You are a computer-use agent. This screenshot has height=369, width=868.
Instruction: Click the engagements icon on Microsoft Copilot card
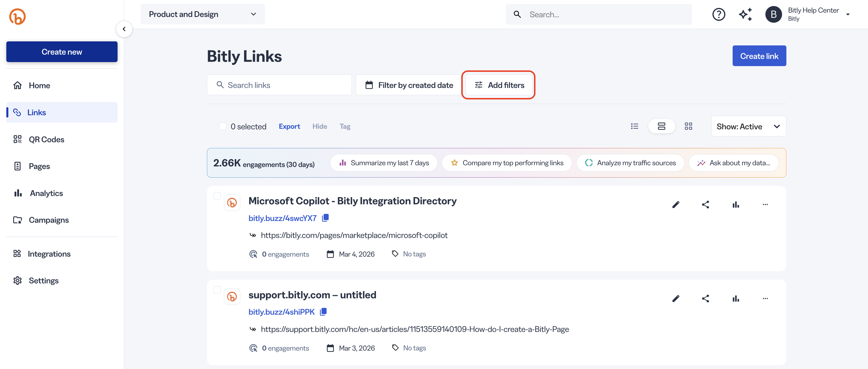(x=253, y=254)
